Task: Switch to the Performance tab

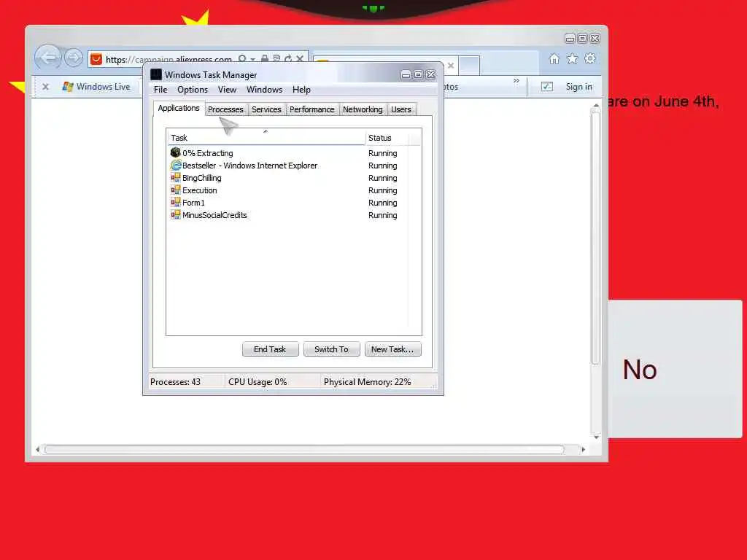Action: [312, 109]
